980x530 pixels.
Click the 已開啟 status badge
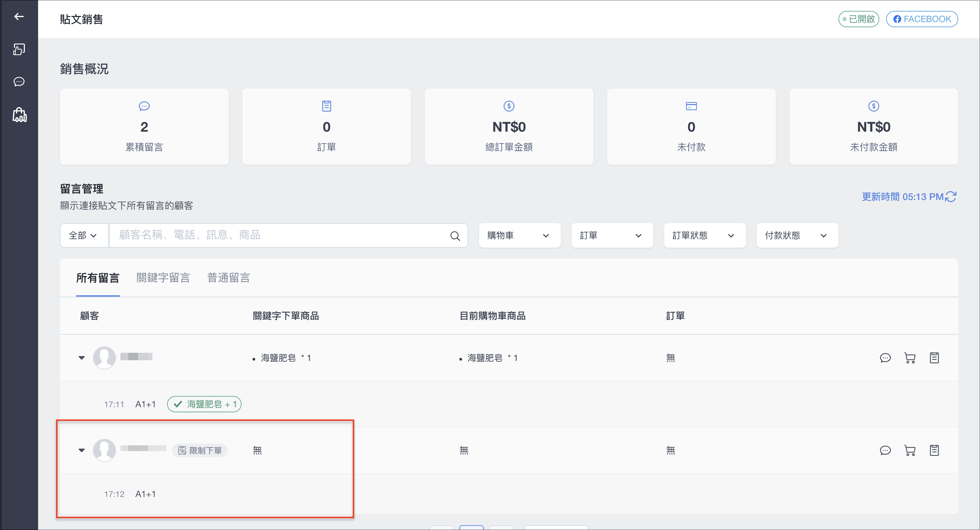(x=858, y=19)
